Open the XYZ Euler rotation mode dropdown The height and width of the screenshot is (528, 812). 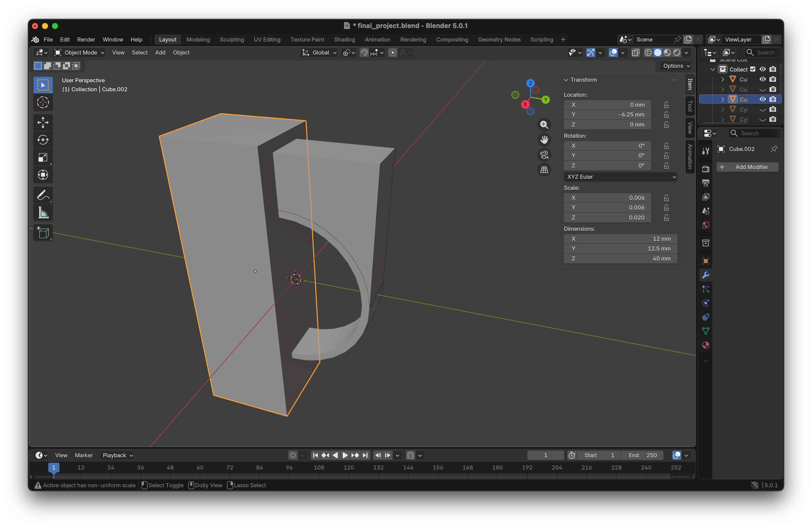click(x=620, y=177)
